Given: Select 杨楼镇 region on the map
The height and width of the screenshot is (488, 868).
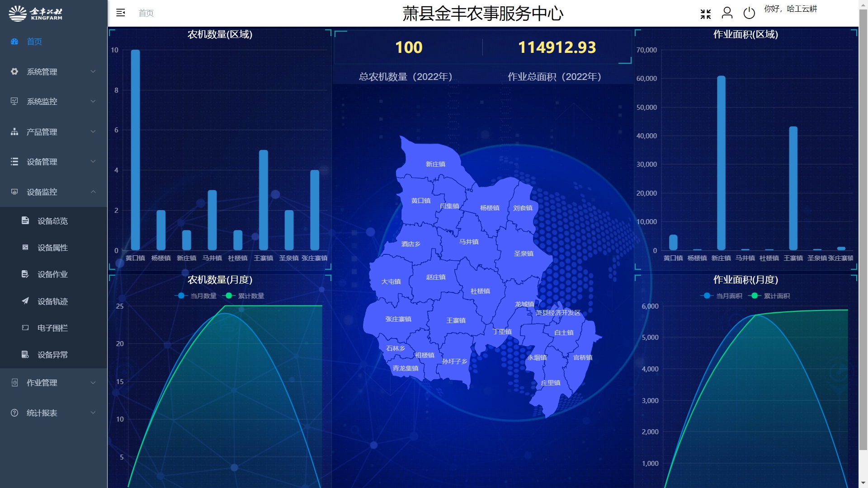Looking at the screenshot, I should pyautogui.click(x=490, y=208).
